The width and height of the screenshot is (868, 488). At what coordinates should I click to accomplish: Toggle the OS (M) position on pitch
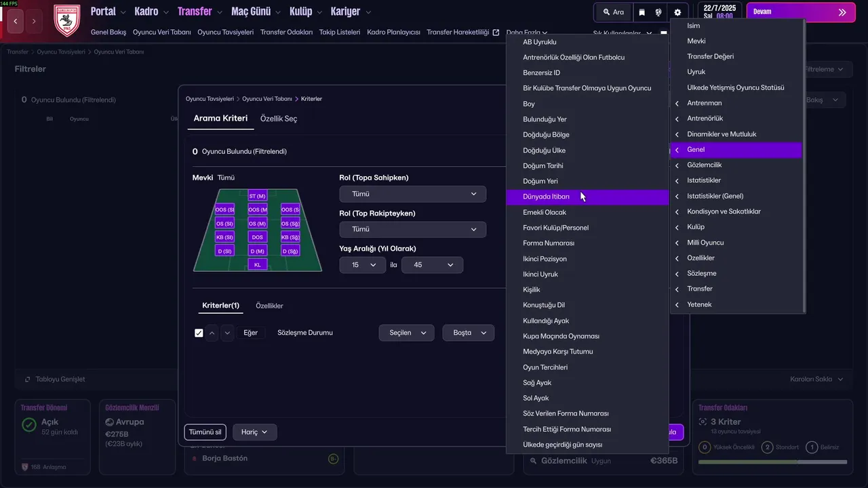(257, 224)
